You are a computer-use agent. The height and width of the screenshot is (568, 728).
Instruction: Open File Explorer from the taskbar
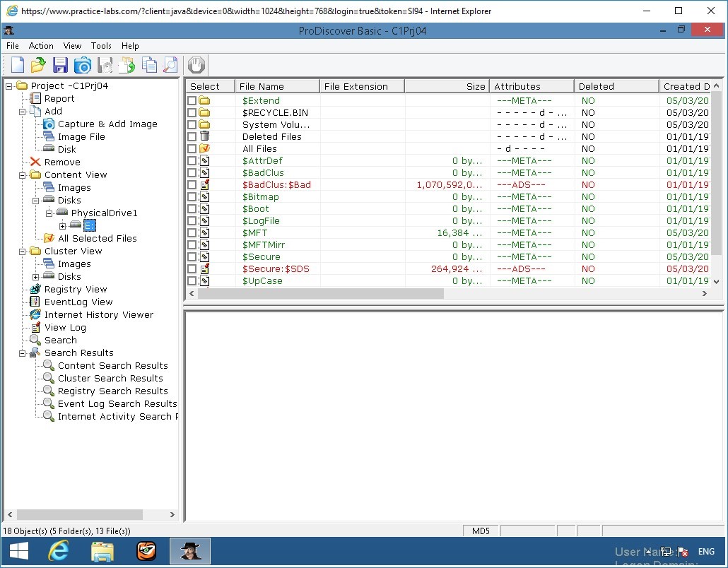pyautogui.click(x=102, y=551)
